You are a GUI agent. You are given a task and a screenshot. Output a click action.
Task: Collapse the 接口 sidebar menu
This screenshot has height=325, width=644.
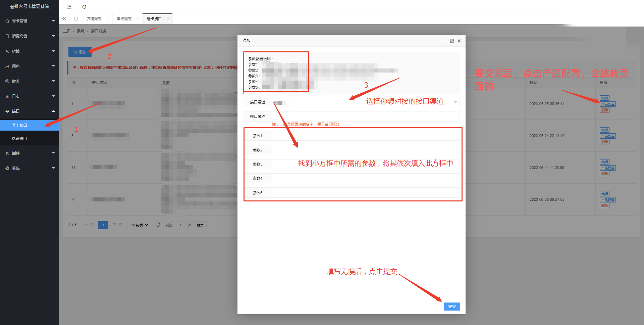(30, 111)
